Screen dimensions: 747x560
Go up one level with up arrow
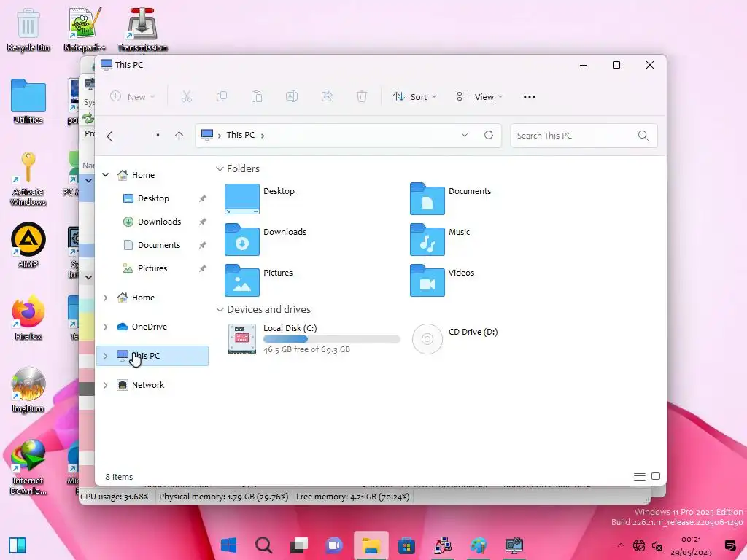click(179, 136)
